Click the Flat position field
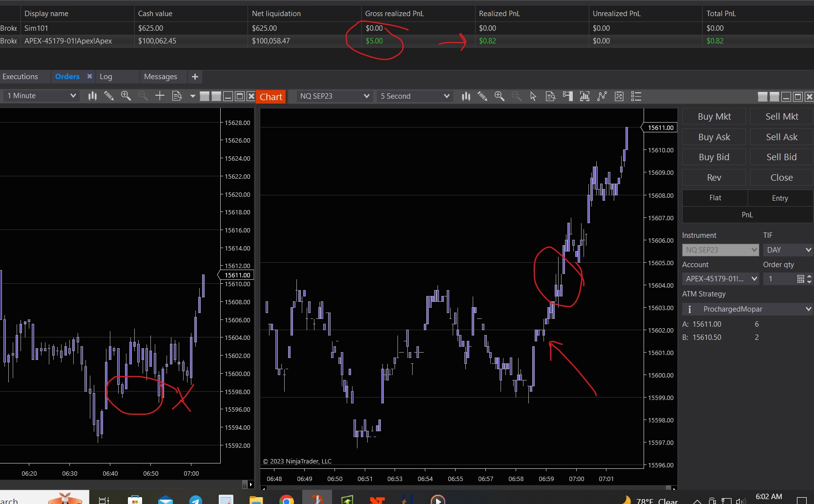The width and height of the screenshot is (814, 504). [715, 198]
